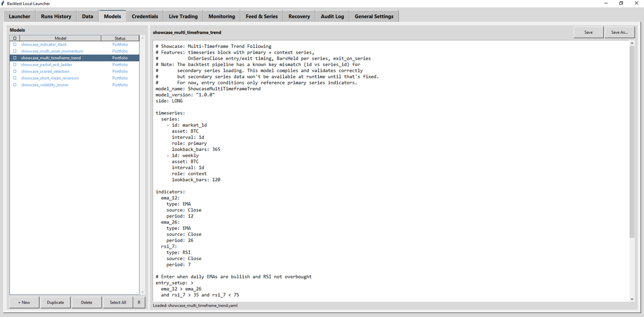The image size is (644, 317).
Task: Check the showcase_partial_exit_ladder checkbox
Action: click(14, 64)
